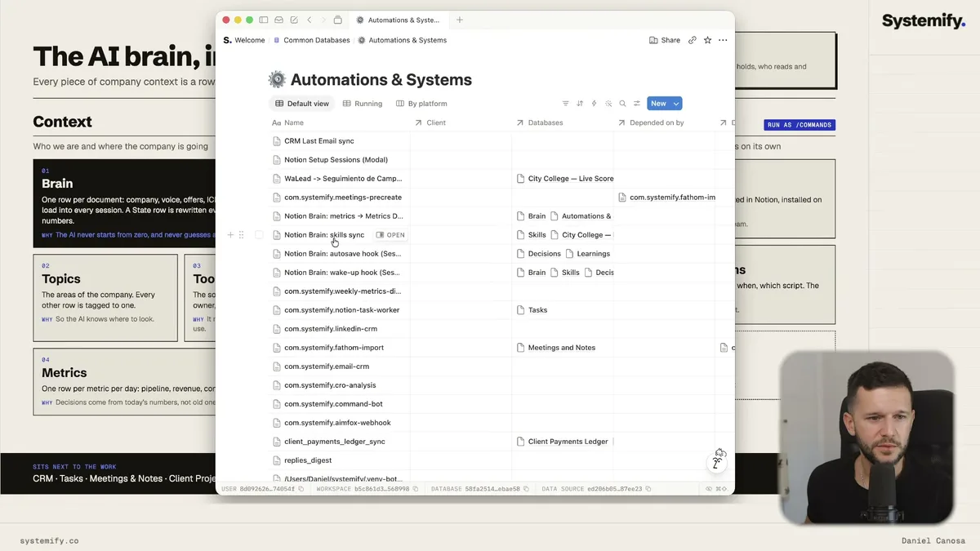Add row with plus beside skills sync
Image resolution: width=980 pixels, height=551 pixels.
[230, 235]
